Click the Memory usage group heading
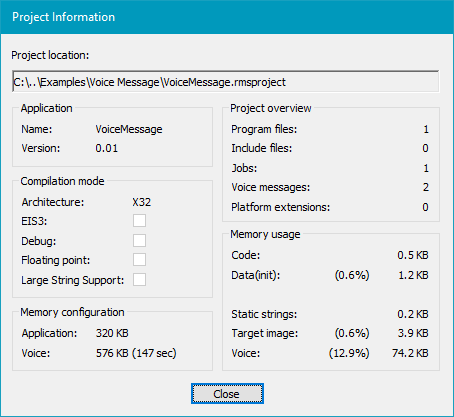Screen dimensions: 454x417 (265, 234)
